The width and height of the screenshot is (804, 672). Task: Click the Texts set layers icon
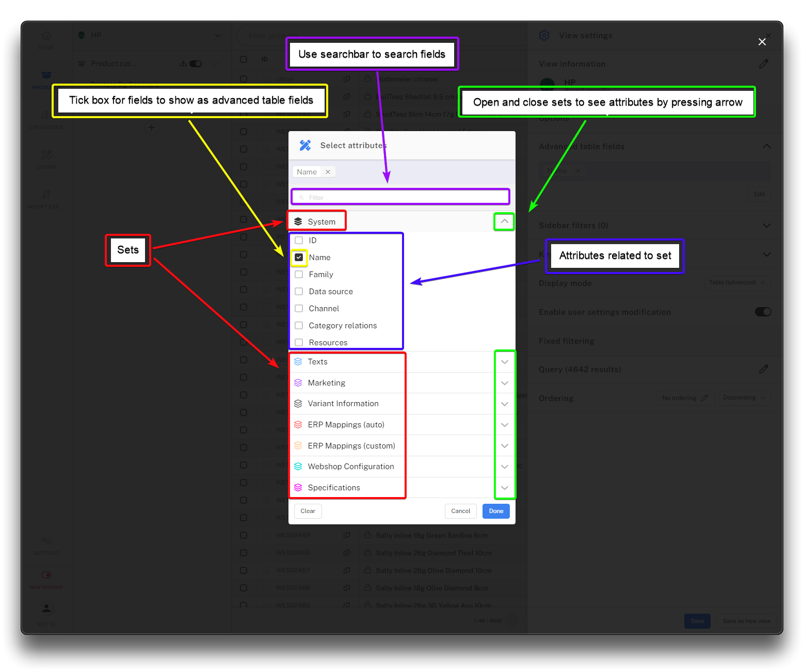click(298, 362)
